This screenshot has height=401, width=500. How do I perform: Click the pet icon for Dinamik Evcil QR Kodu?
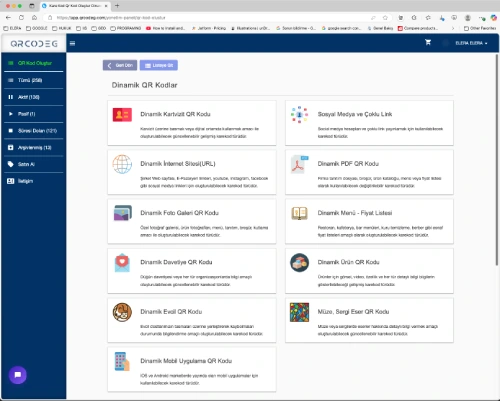(122, 312)
